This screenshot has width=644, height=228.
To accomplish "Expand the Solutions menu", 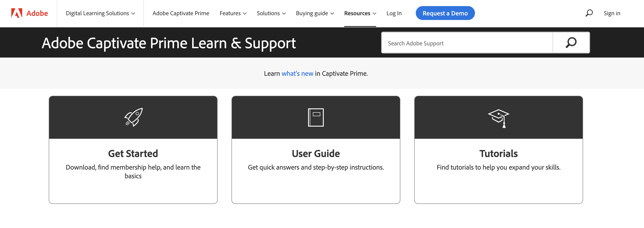I will point(271,13).
